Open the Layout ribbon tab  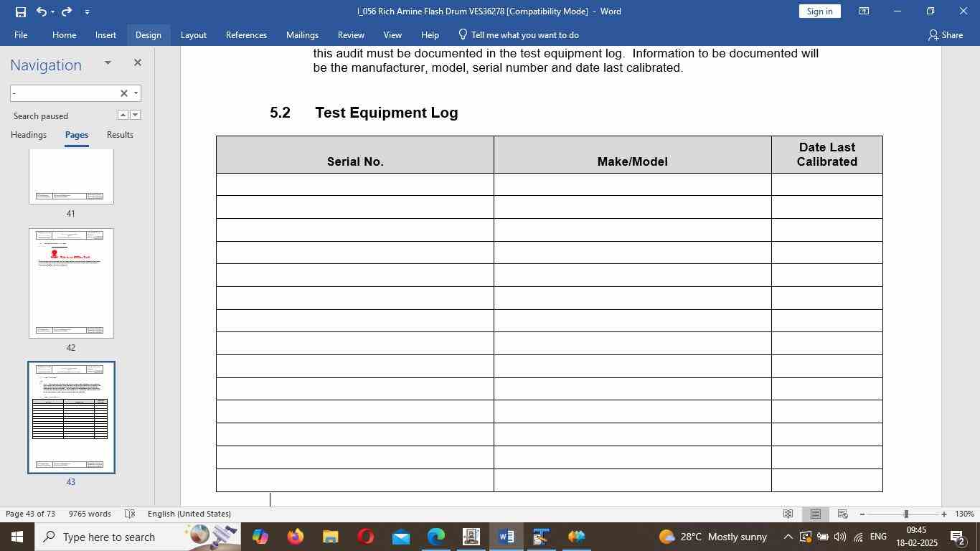[x=193, y=34]
